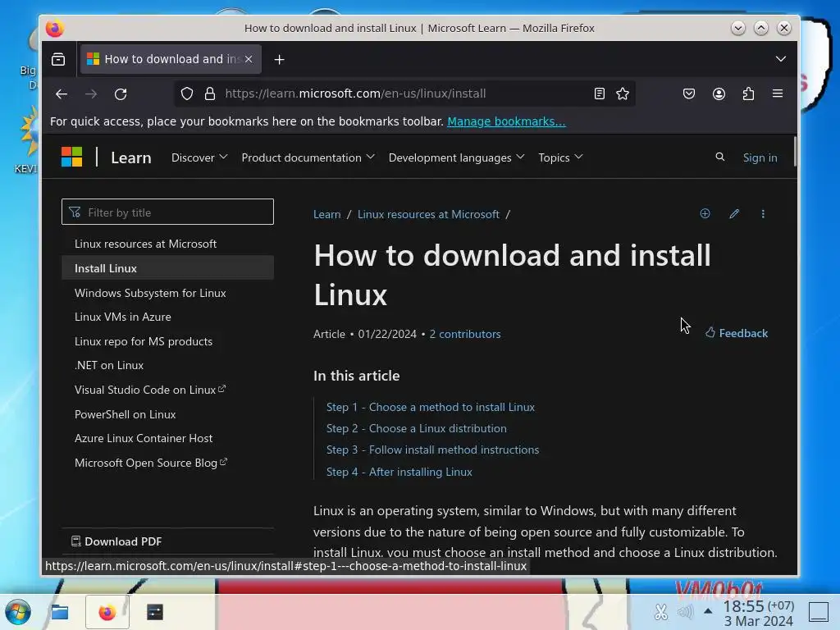Select Install Linux in the sidebar

167,268
